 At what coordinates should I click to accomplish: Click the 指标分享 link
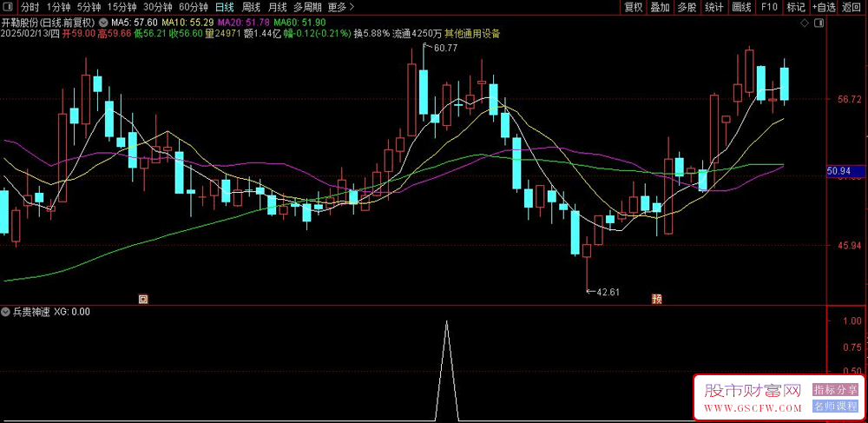coord(835,390)
